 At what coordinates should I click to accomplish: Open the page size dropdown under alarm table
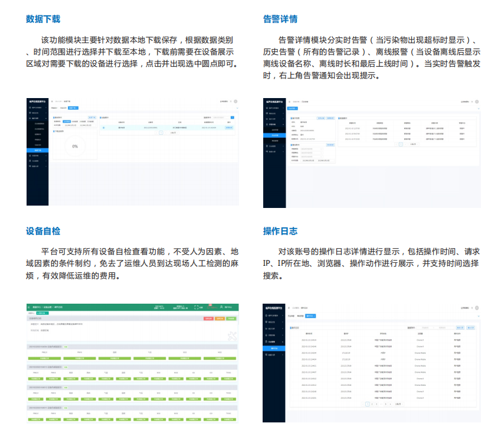pos(413,144)
